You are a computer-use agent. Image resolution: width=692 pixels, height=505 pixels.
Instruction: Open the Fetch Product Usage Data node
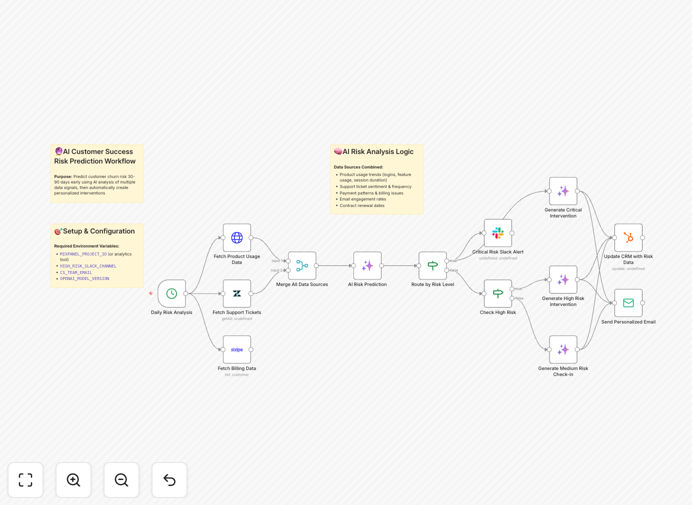[237, 237]
